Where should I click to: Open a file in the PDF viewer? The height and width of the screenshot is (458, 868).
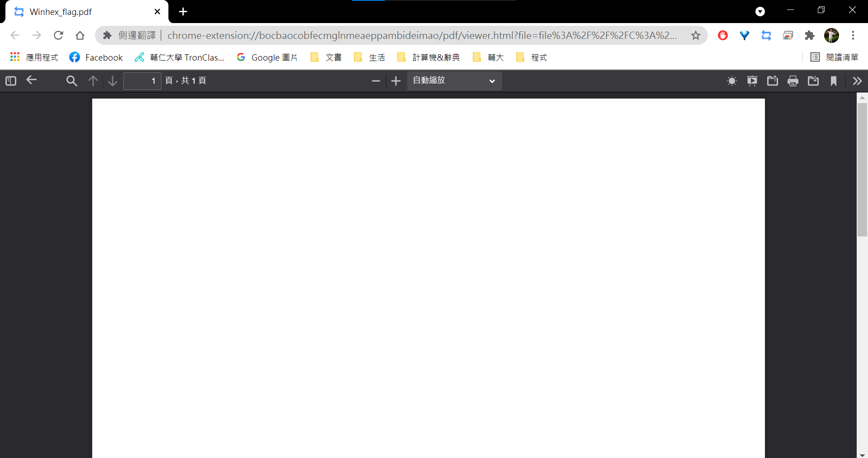click(773, 81)
